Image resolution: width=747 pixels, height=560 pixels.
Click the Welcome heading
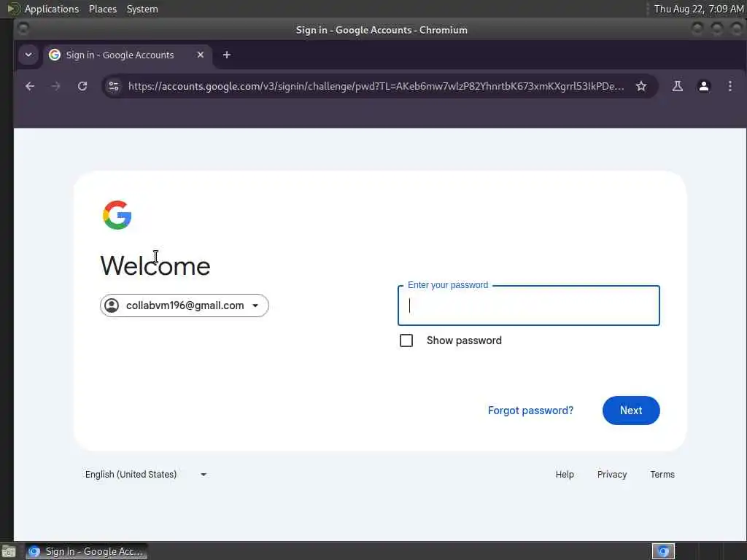click(x=155, y=265)
